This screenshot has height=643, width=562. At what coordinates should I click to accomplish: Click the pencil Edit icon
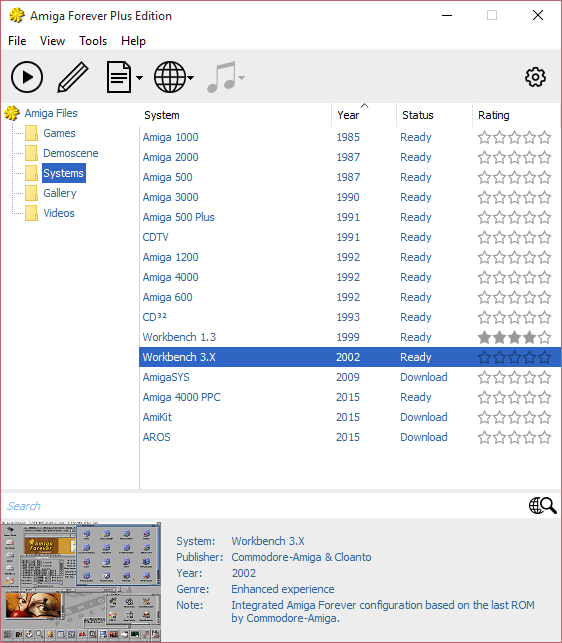click(x=73, y=77)
